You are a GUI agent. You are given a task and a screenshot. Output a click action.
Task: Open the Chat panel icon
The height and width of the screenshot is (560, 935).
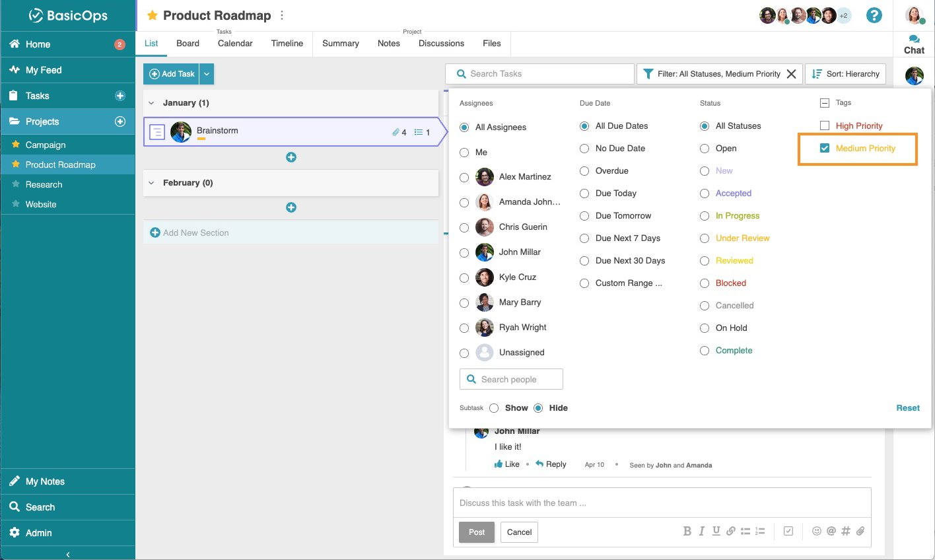tap(914, 44)
